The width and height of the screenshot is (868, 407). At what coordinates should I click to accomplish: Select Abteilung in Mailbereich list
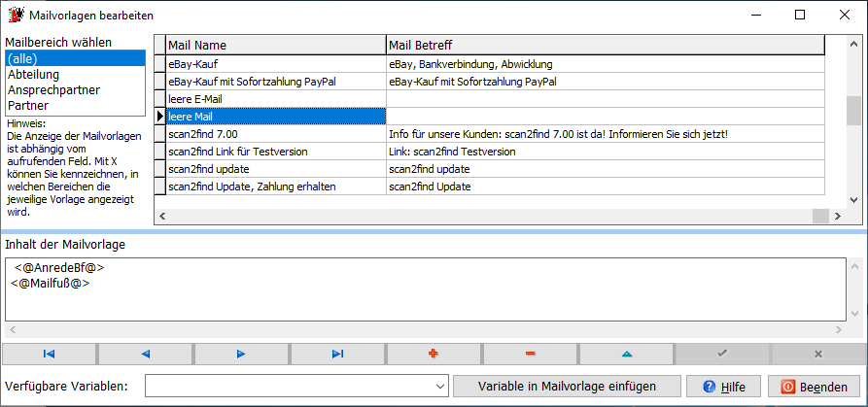pyautogui.click(x=75, y=74)
